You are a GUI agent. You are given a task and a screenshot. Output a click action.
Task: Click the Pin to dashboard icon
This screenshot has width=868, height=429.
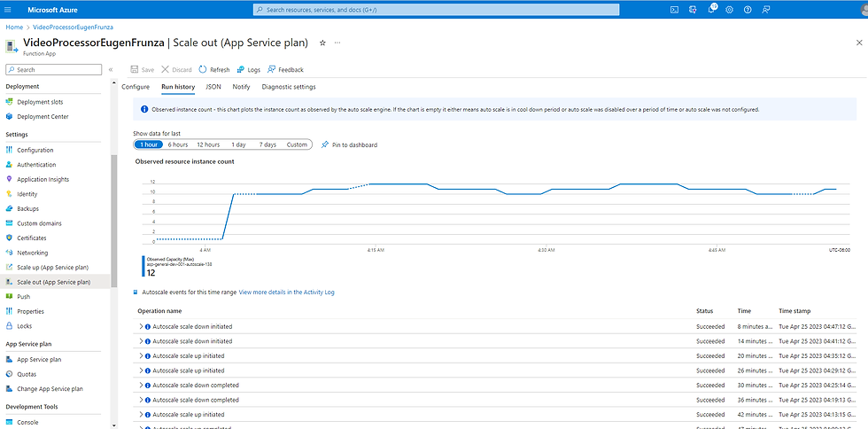click(x=325, y=144)
